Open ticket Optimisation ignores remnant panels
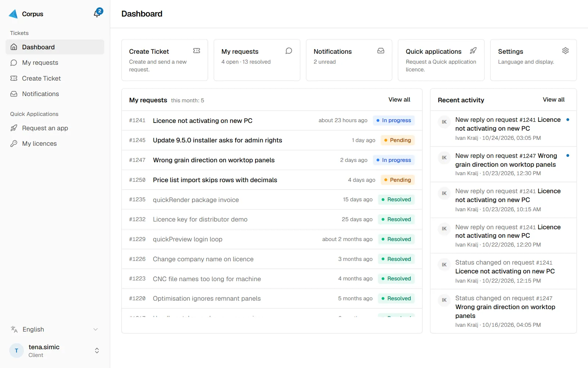Viewport: 588px width, 368px height. (x=272, y=298)
